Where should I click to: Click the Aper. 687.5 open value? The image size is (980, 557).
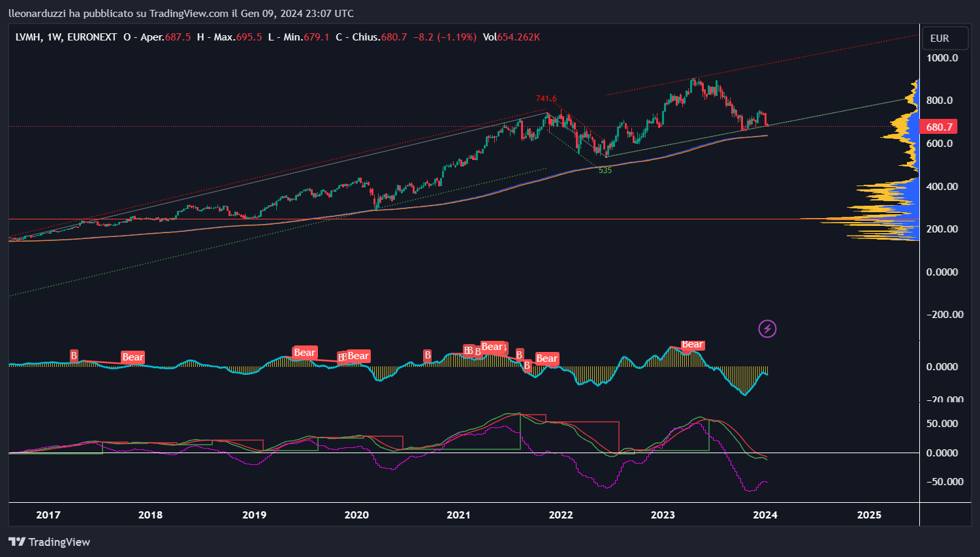166,37
